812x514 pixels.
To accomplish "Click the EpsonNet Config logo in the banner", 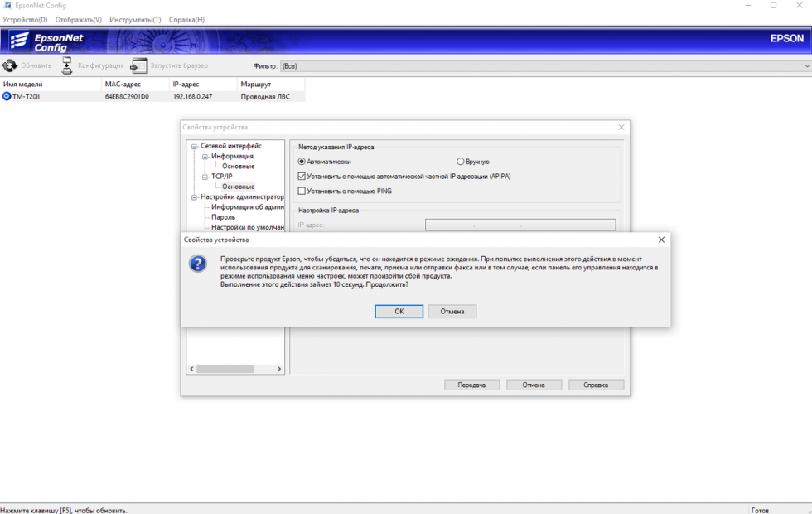I will point(46,42).
